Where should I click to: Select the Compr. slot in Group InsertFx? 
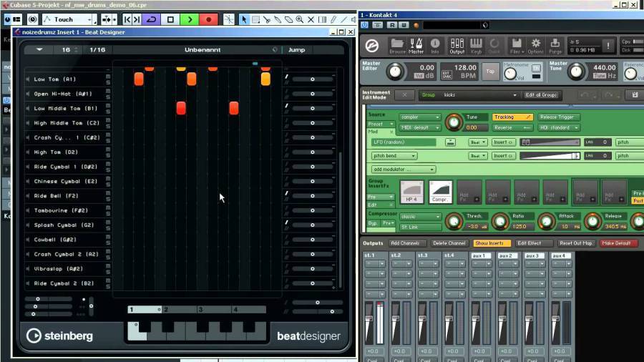[x=440, y=192]
